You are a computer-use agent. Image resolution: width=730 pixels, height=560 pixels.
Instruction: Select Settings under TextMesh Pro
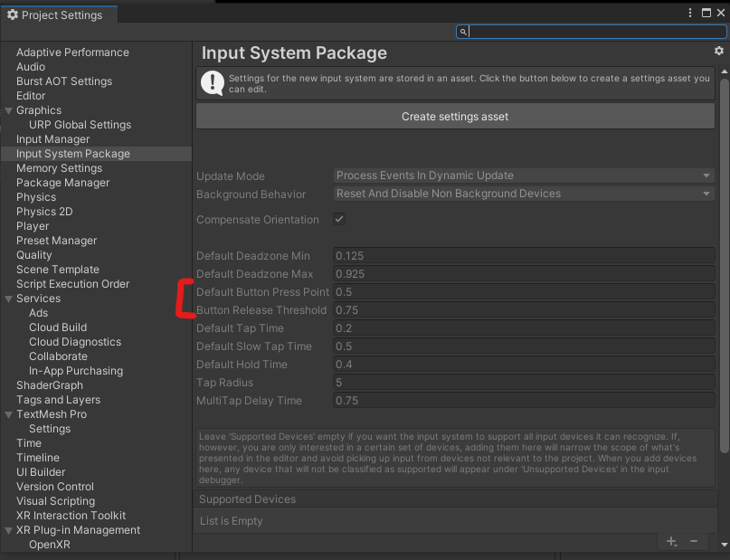pyautogui.click(x=50, y=428)
